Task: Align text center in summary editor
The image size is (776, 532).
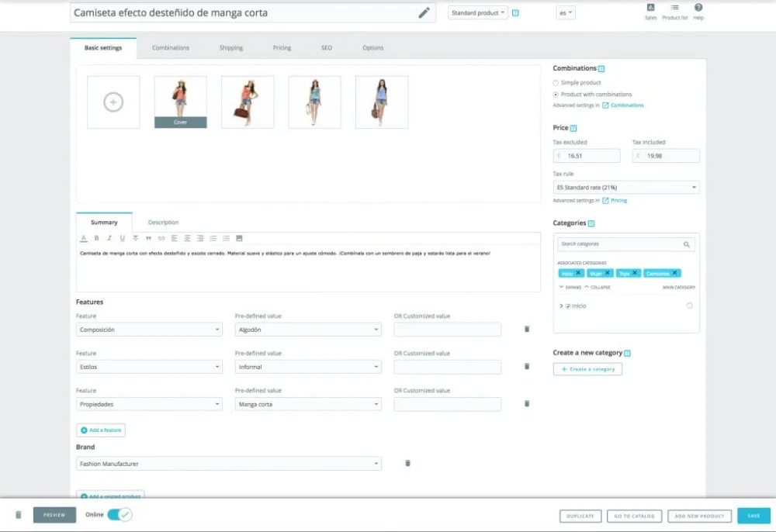Action: [187, 238]
